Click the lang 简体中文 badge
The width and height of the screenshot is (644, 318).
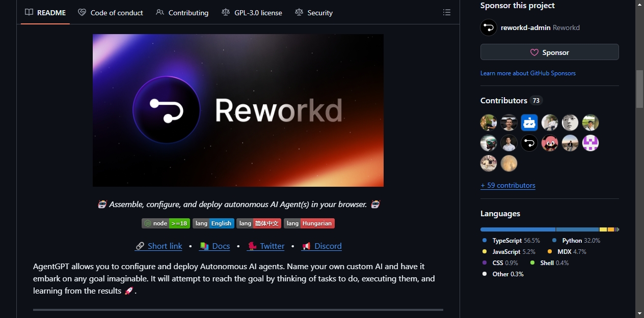tap(259, 223)
